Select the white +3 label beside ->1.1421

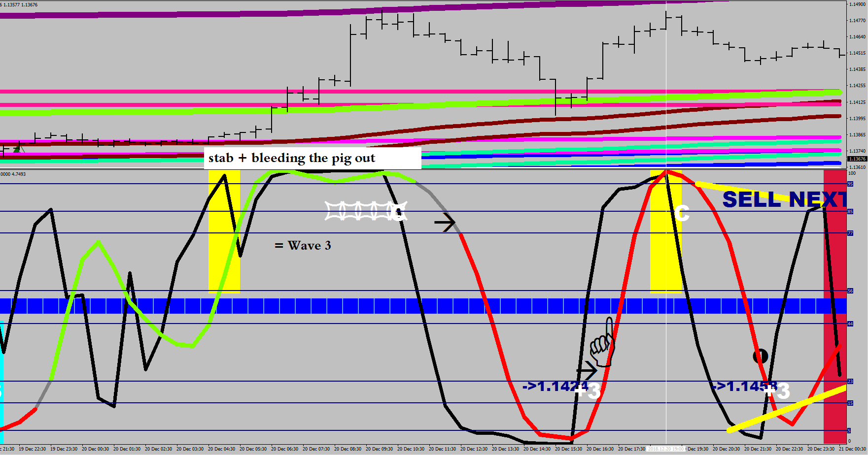[x=589, y=391]
